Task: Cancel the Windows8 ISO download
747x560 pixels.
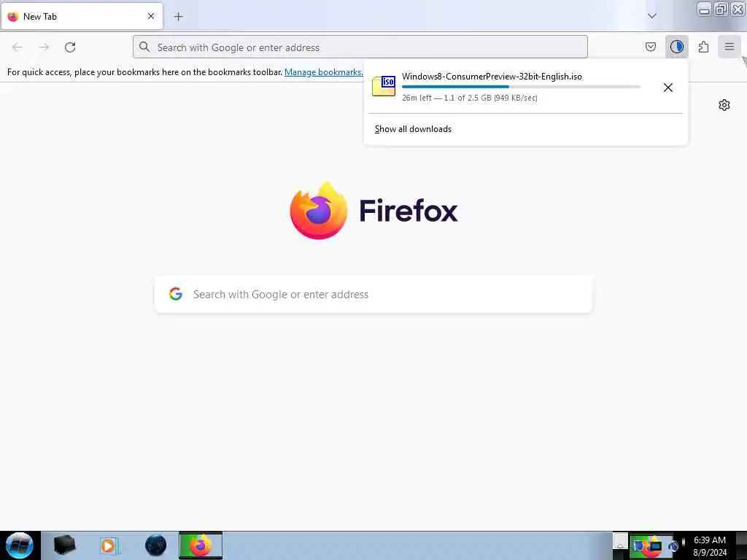Action: coord(668,87)
